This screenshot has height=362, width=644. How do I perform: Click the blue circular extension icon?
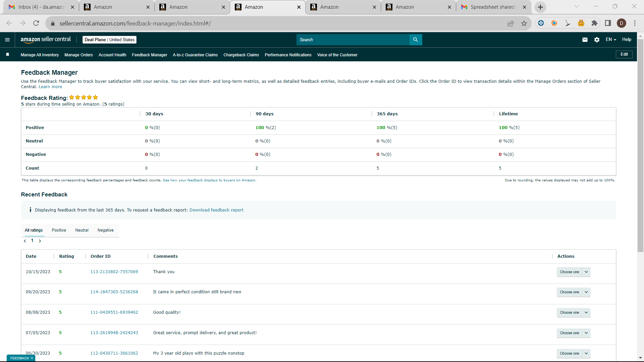[541, 23]
